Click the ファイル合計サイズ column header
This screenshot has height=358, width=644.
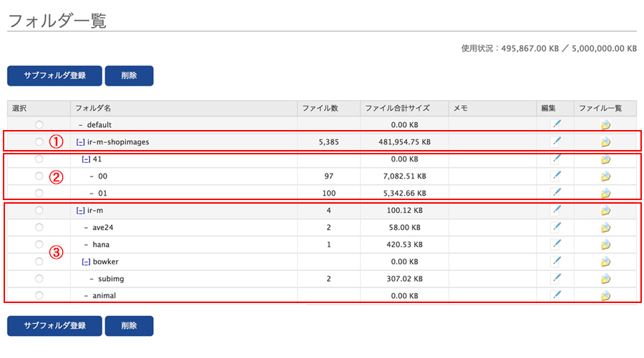pos(397,109)
